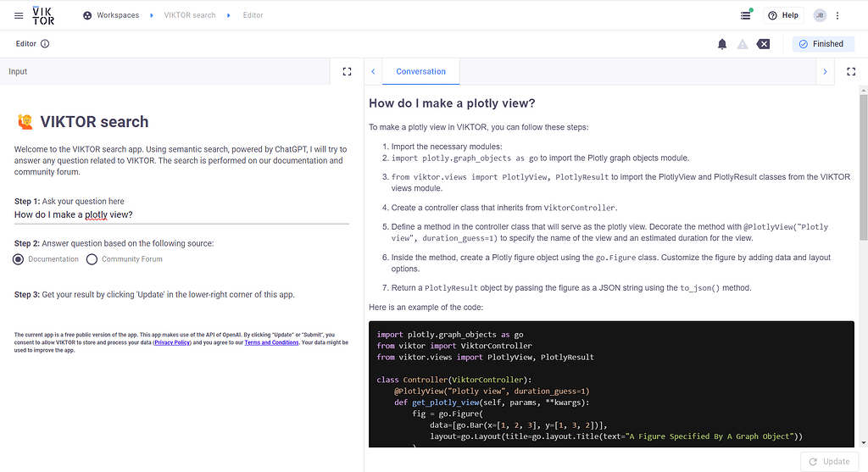Open the Terms and Conditions link
This screenshot has height=472, width=868.
click(271, 342)
